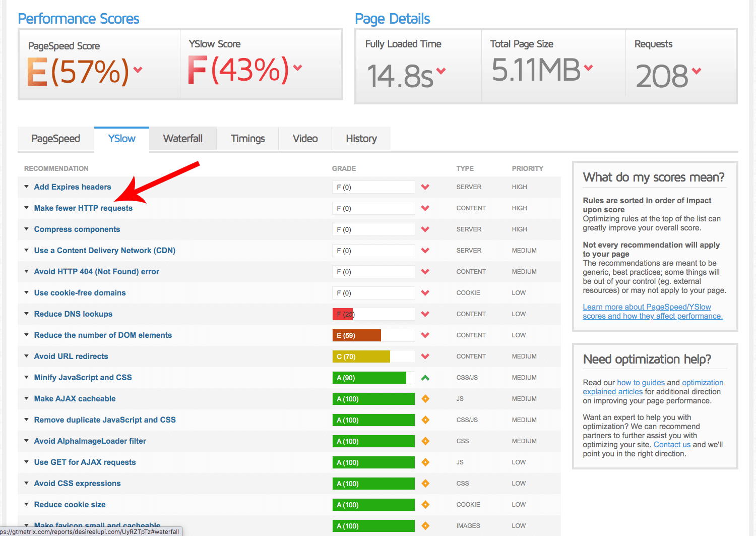Open Reduce cookie size recommendation
The image size is (756, 536).
point(70,505)
